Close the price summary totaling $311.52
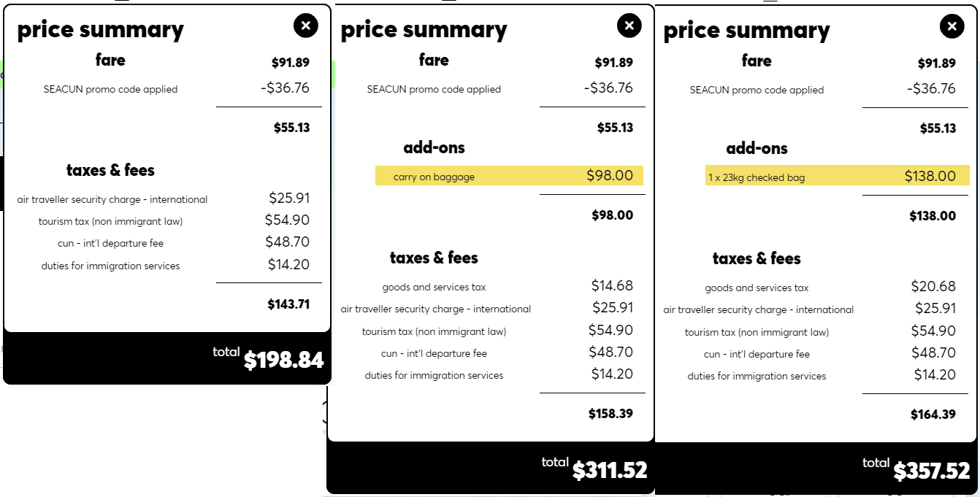The width and height of the screenshot is (980, 497). tap(629, 26)
